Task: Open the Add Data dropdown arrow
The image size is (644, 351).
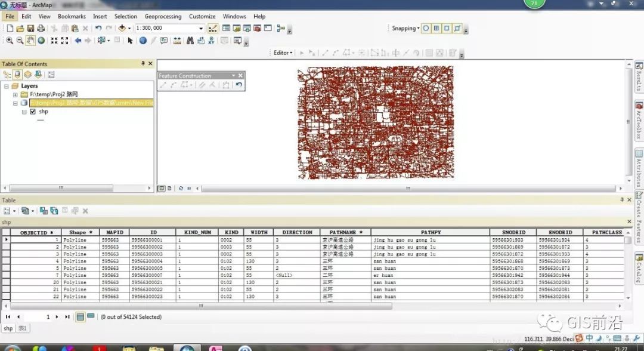Action: 129,29
